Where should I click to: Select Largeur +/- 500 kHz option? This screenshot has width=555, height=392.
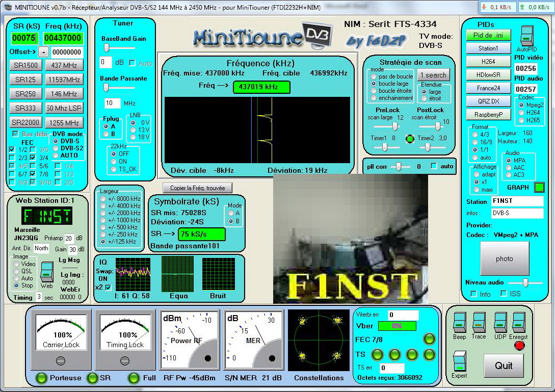102,227
